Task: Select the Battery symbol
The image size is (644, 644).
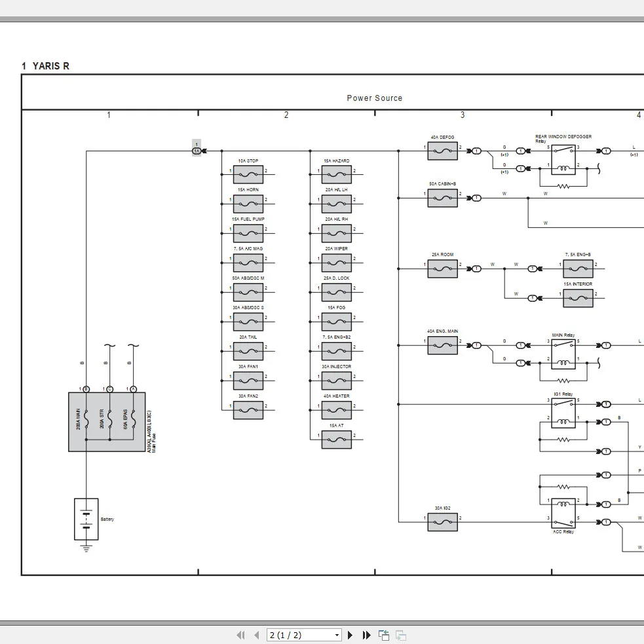Action: pos(86,519)
